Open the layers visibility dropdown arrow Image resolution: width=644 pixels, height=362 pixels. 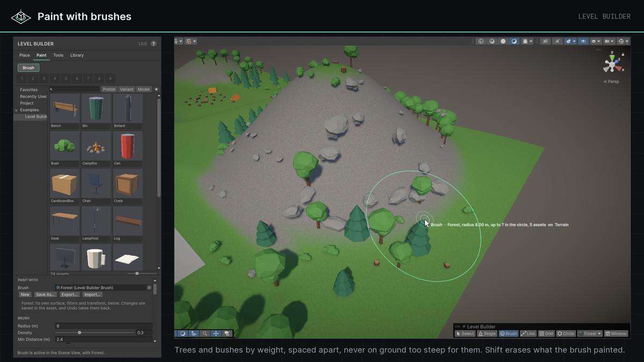[x=599, y=41]
